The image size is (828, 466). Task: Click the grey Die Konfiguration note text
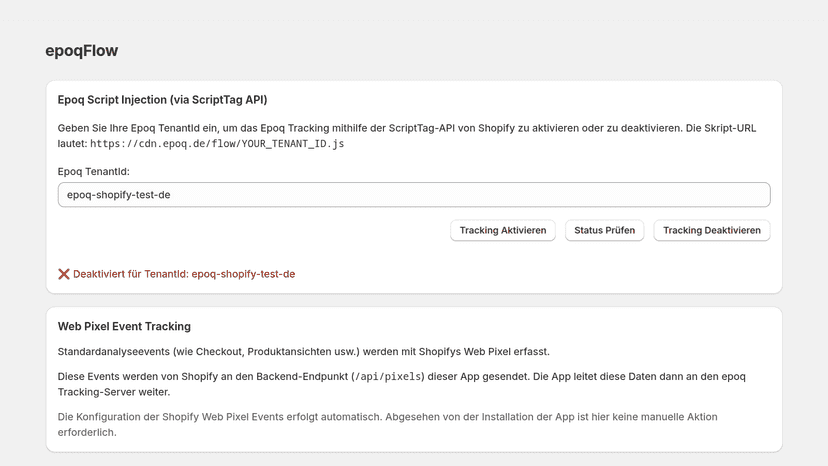(388, 424)
